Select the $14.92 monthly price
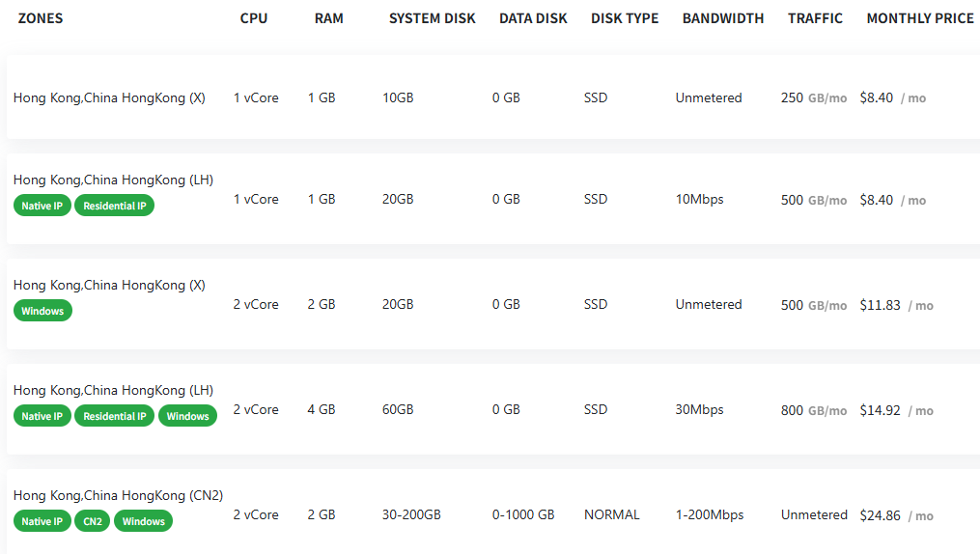 [880, 410]
